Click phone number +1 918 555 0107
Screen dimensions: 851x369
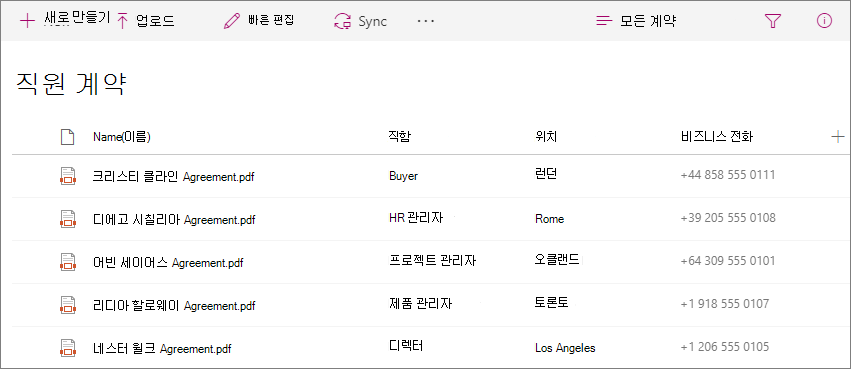tap(725, 303)
